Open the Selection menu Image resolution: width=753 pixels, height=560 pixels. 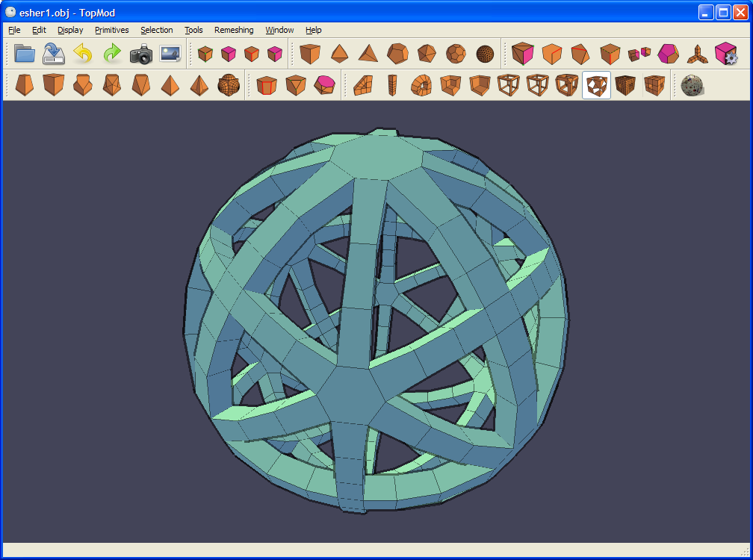(x=157, y=30)
